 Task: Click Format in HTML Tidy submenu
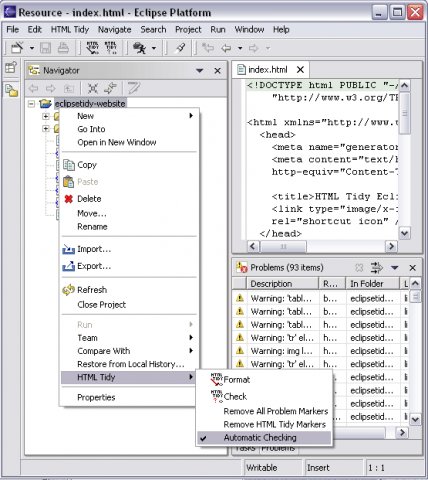click(264, 380)
